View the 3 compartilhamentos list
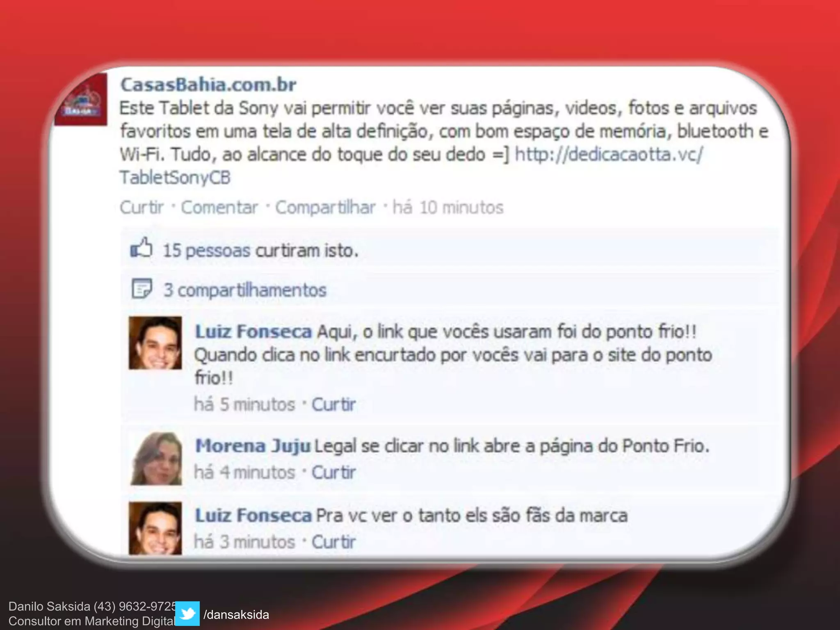 (x=245, y=290)
